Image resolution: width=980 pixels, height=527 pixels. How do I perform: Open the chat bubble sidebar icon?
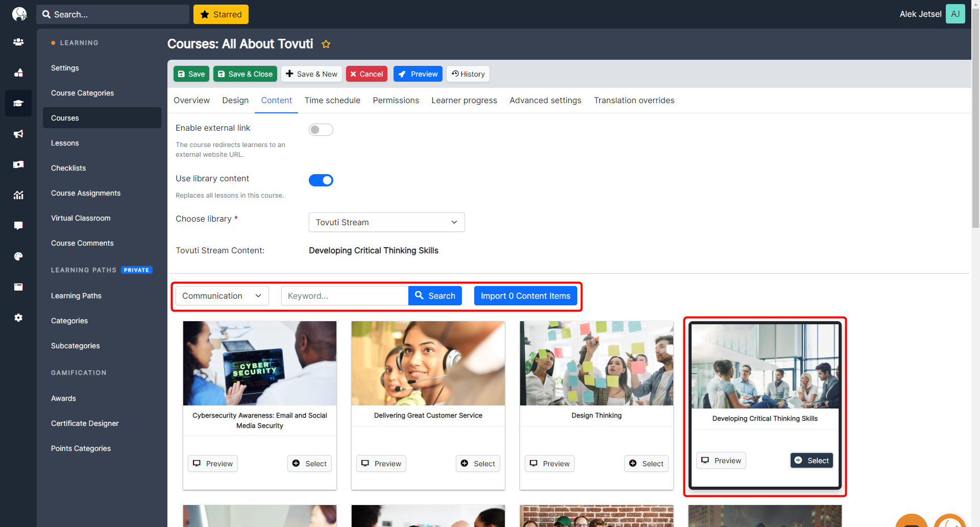(x=18, y=226)
